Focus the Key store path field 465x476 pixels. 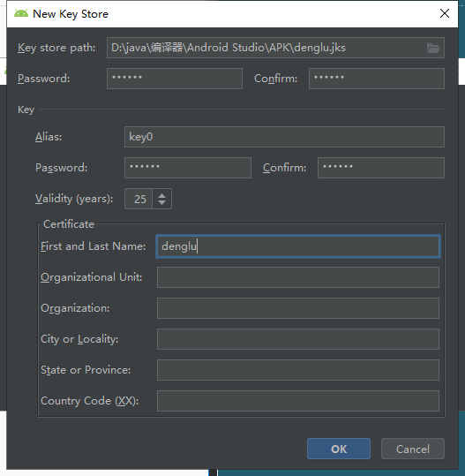(275, 48)
